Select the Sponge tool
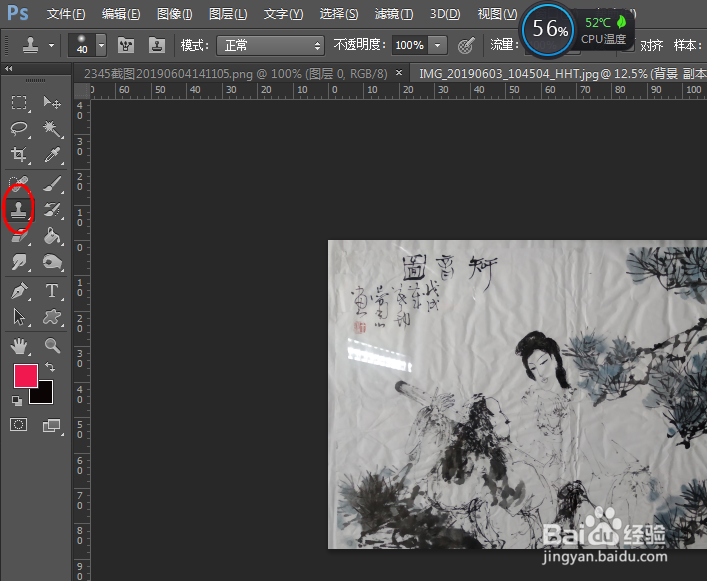The width and height of the screenshot is (707, 581). [x=52, y=262]
